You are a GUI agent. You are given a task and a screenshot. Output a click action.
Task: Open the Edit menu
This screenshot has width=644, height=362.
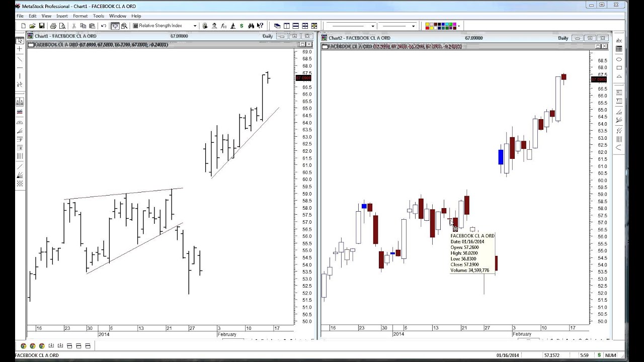pyautogui.click(x=32, y=16)
